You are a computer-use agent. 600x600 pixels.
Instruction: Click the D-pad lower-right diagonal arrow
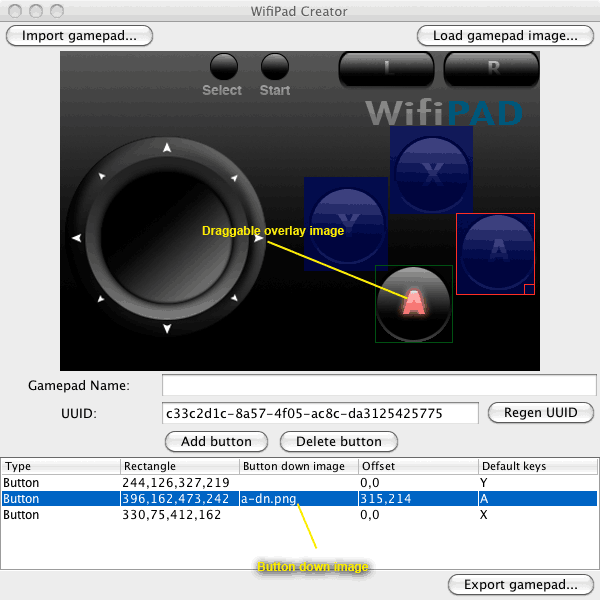(234, 298)
